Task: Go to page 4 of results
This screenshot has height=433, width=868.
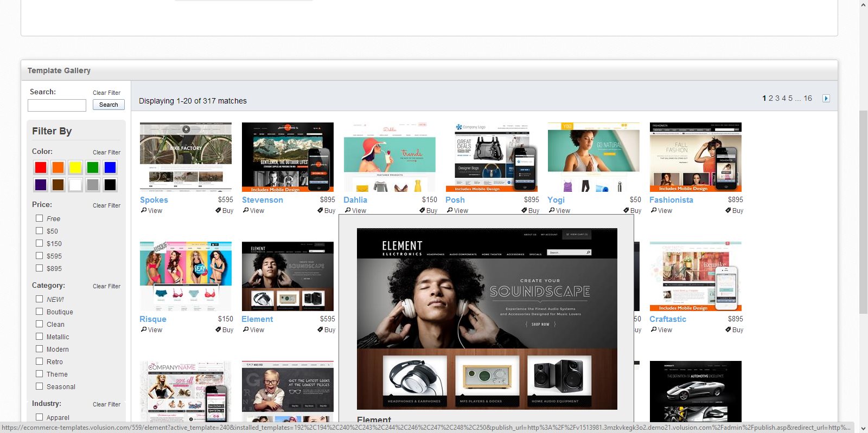Action: [x=784, y=98]
